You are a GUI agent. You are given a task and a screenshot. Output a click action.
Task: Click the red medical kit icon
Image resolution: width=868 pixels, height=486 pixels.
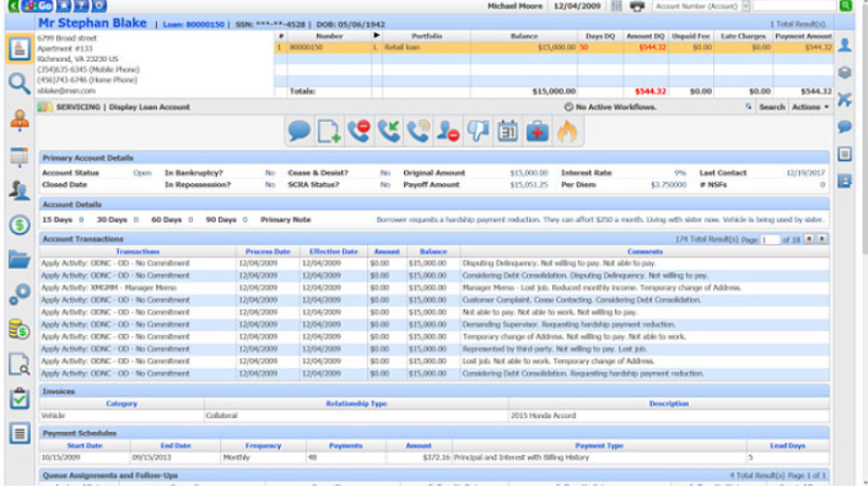click(538, 131)
